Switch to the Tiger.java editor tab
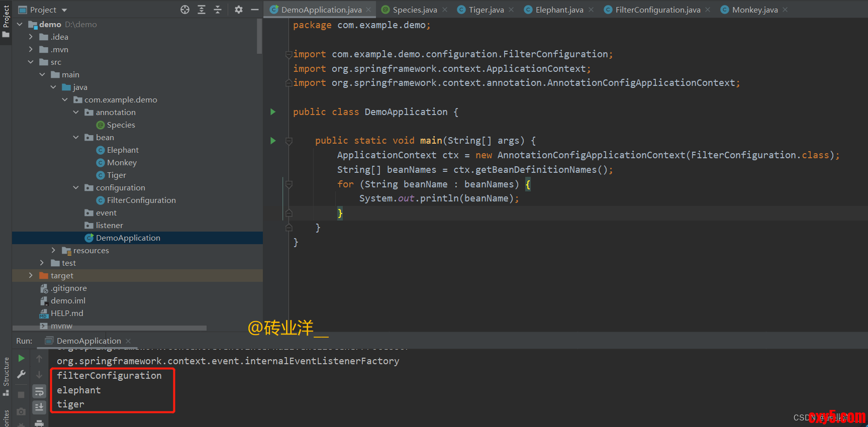 coord(486,10)
